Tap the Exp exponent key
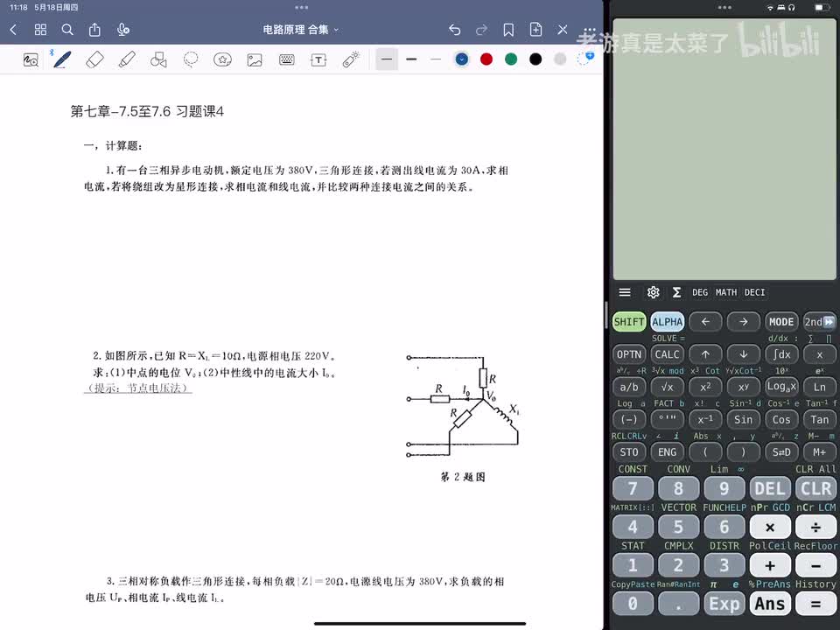The image size is (840, 630). [x=724, y=604]
